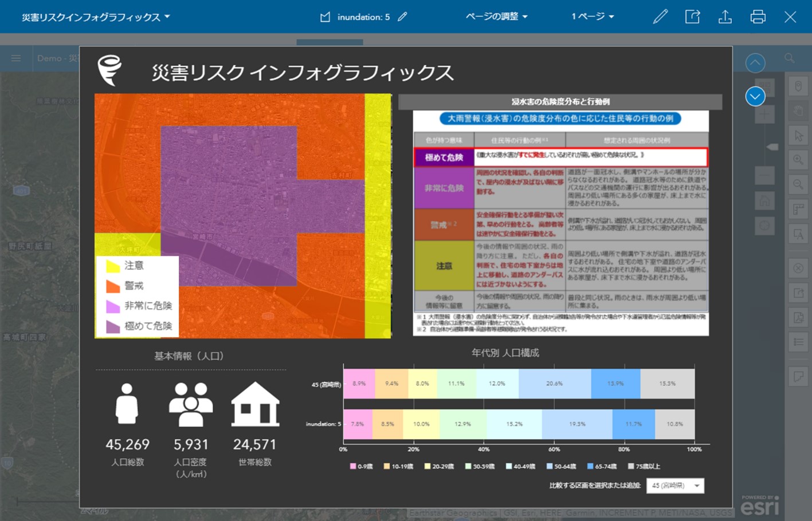
Task: Expand the ページの調整 dropdown
Action: click(496, 17)
